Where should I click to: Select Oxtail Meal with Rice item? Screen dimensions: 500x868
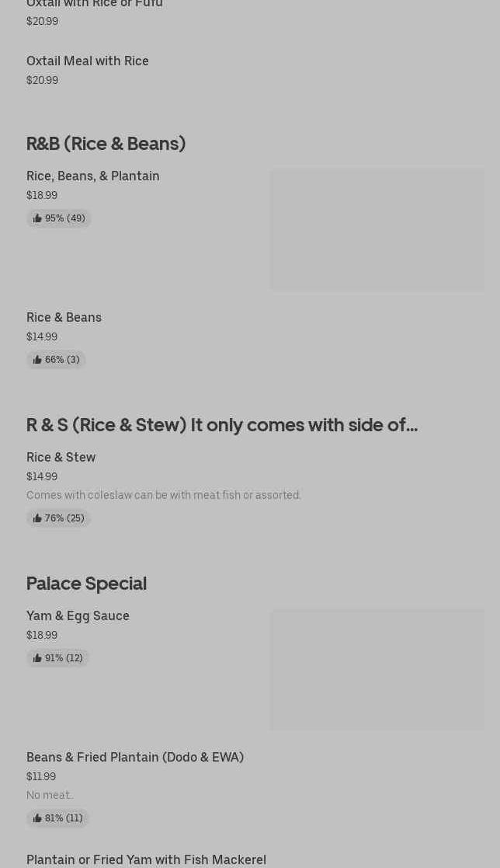(x=88, y=61)
